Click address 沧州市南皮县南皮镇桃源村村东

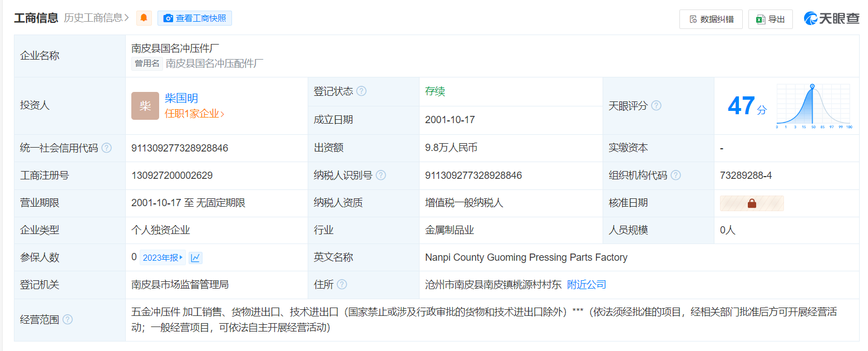(x=494, y=285)
